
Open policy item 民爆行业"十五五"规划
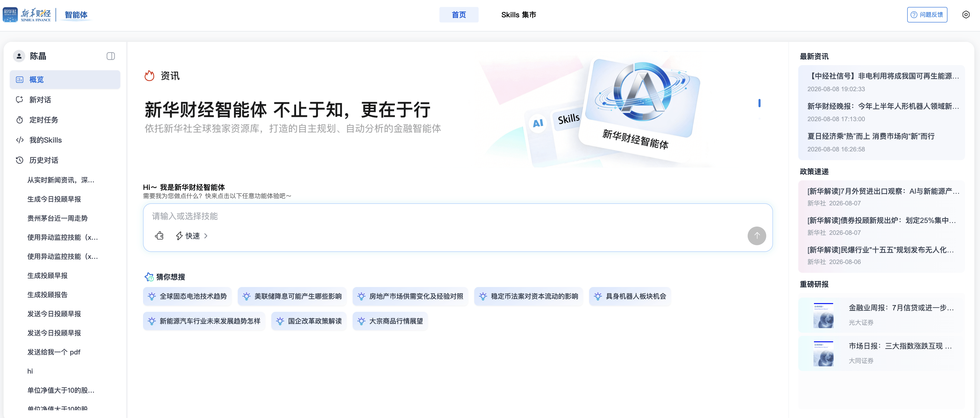point(880,250)
